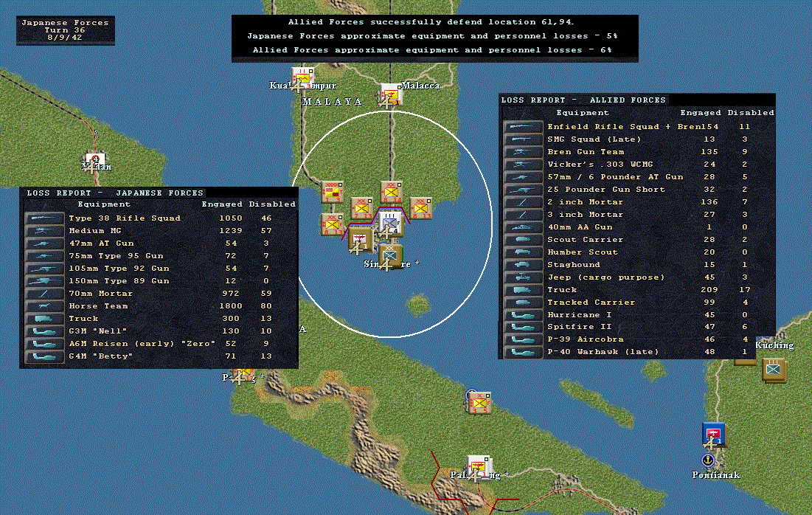Image resolution: width=812 pixels, height=515 pixels.
Task: Click the 25 Pounder Gun Short icon
Action: (523, 190)
